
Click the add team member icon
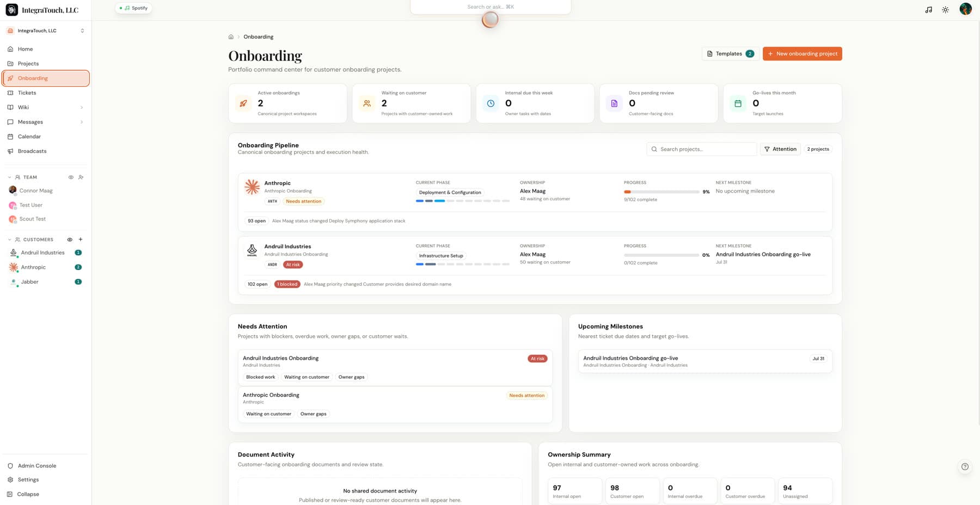point(81,177)
